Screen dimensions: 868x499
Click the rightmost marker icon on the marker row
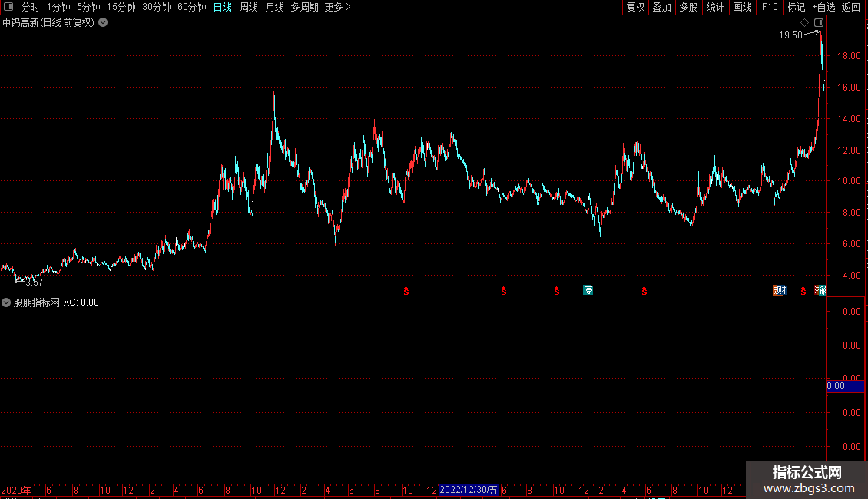click(820, 290)
